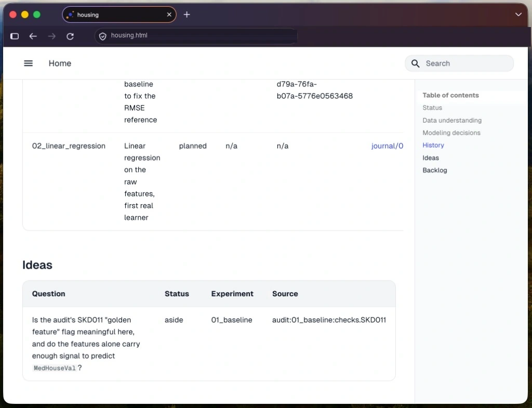This screenshot has height=408, width=532.
Task: Click the b07a-5776e0563468 hash text
Action: tap(314, 96)
